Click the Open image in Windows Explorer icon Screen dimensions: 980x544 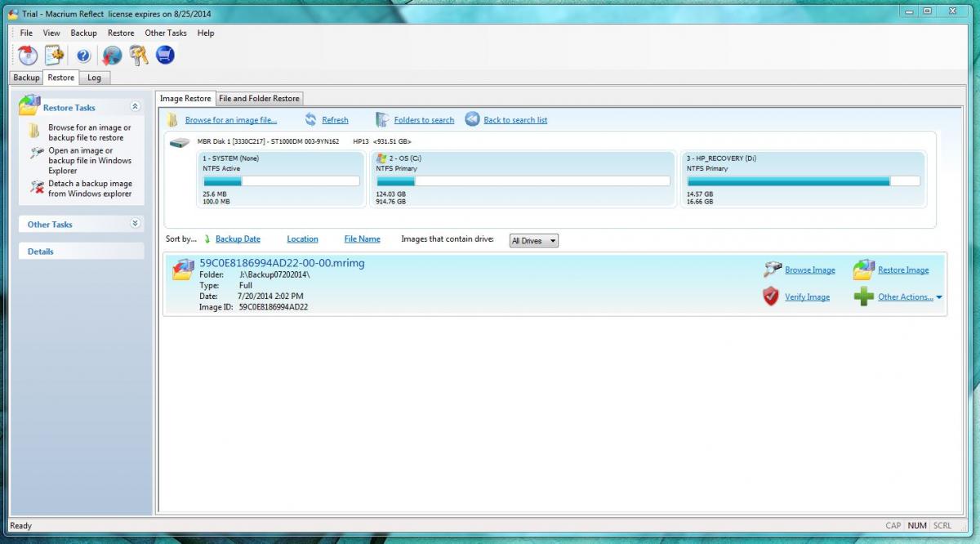click(37, 152)
